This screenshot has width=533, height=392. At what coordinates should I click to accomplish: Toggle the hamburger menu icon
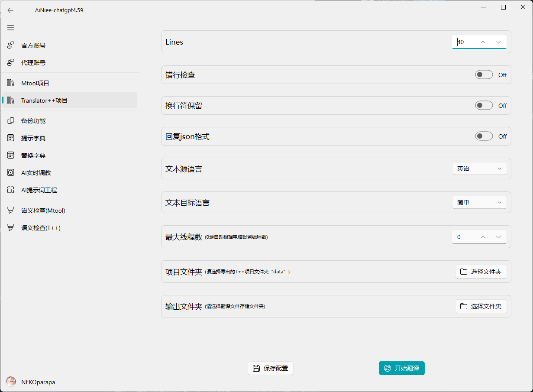tap(10, 28)
